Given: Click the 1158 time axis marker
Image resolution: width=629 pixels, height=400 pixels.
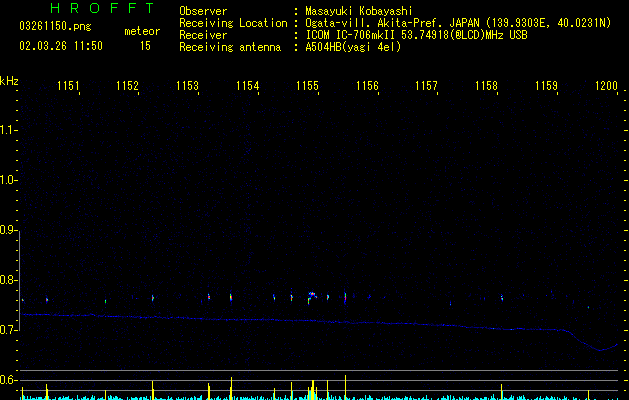Looking at the screenshot, I should click(486, 86).
